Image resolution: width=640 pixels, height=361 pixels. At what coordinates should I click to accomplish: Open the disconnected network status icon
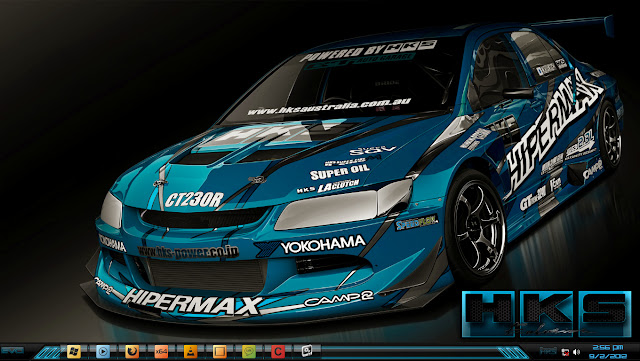click(x=565, y=352)
